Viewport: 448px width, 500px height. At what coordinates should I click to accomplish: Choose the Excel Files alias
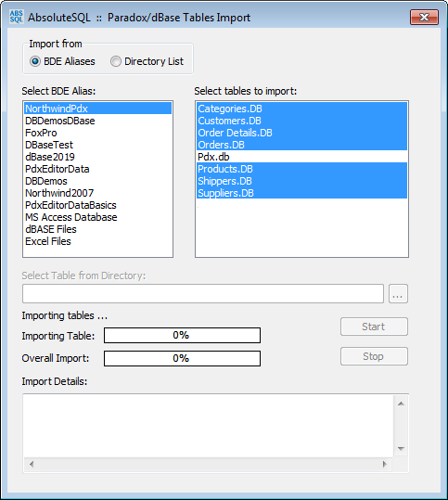tap(98, 241)
